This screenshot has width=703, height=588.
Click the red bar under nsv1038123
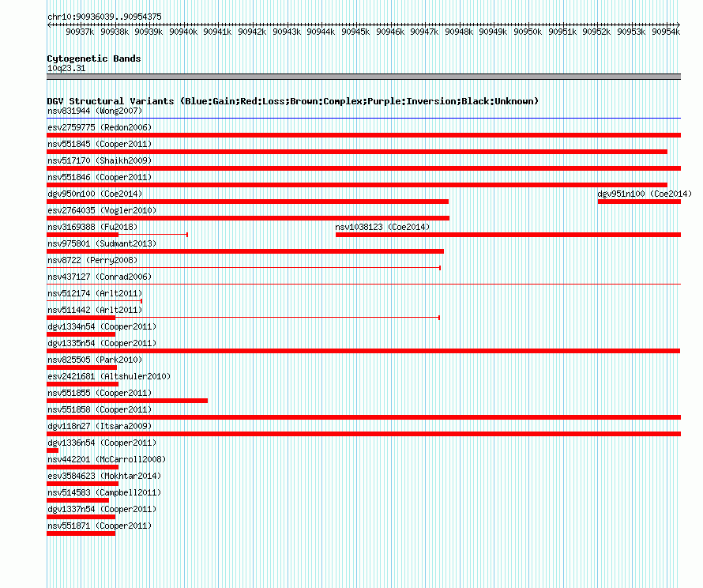(509, 235)
